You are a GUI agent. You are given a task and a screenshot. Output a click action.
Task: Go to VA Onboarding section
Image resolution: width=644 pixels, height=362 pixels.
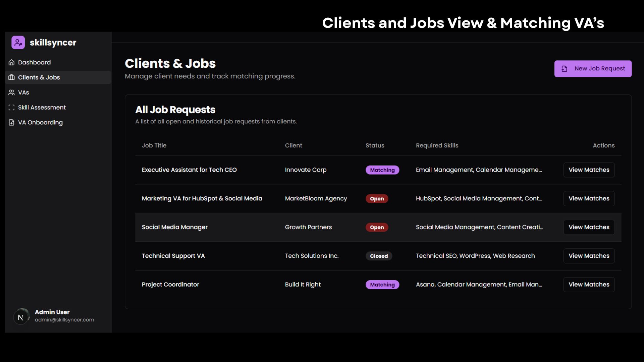click(40, 123)
